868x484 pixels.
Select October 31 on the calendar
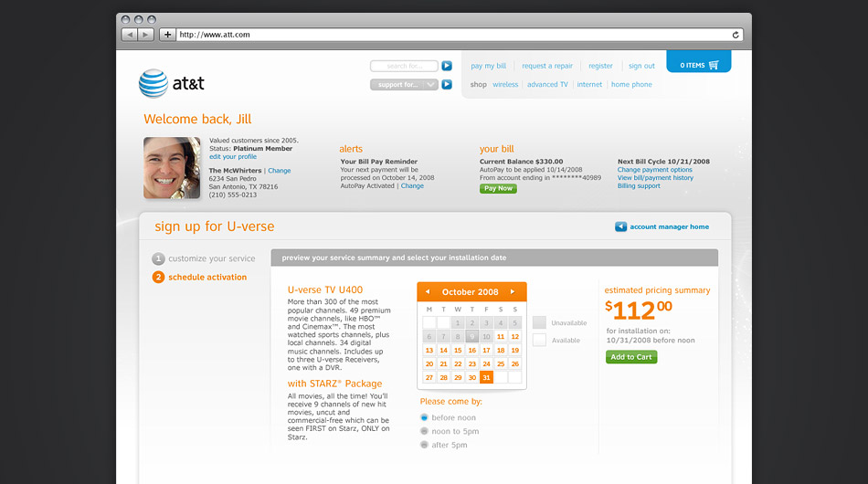[x=486, y=377]
